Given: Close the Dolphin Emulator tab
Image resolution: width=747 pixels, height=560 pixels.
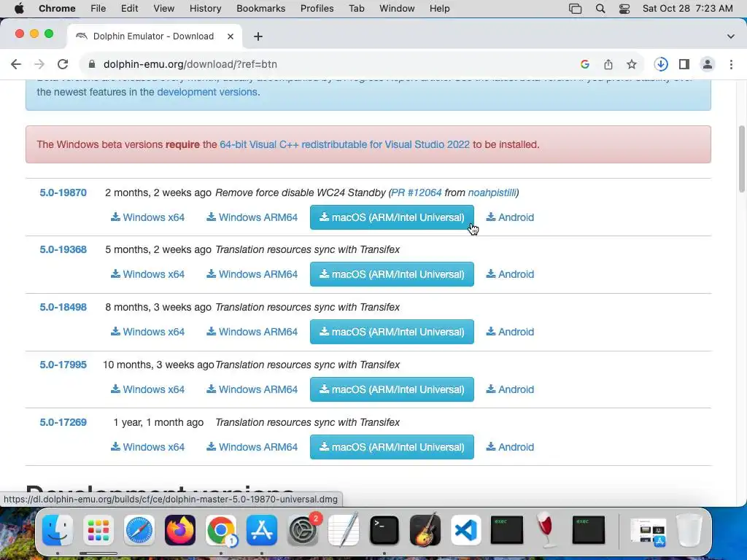Looking at the screenshot, I should tap(231, 36).
